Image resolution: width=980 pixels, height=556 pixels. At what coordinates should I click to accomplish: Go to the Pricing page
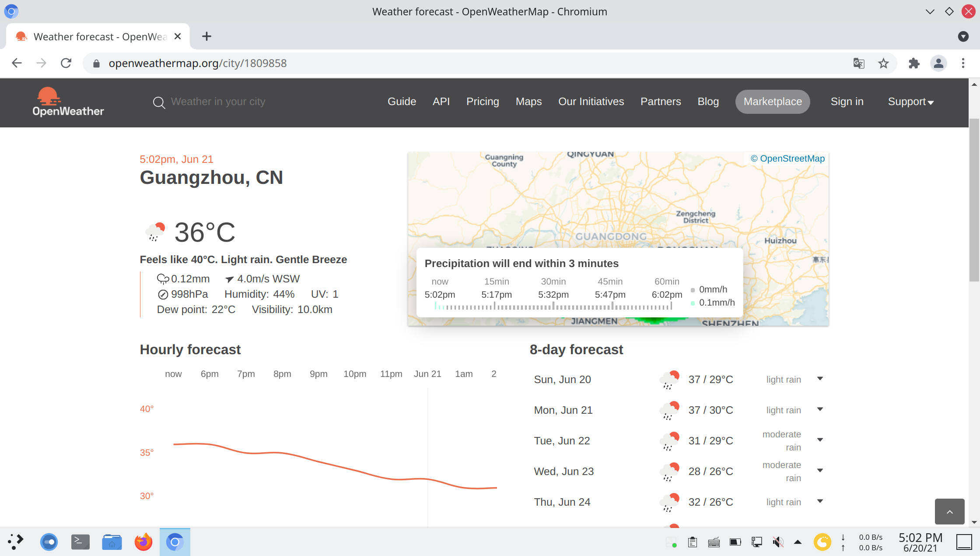coord(483,102)
